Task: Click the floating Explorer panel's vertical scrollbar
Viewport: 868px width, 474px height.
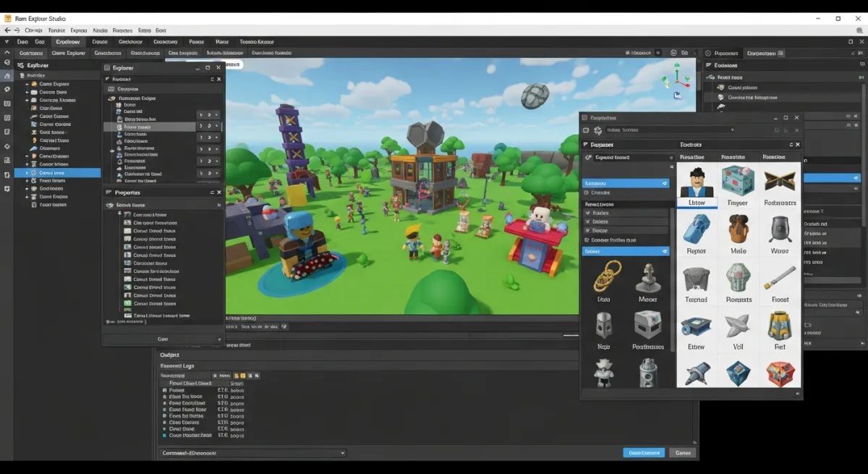Action: point(223,127)
